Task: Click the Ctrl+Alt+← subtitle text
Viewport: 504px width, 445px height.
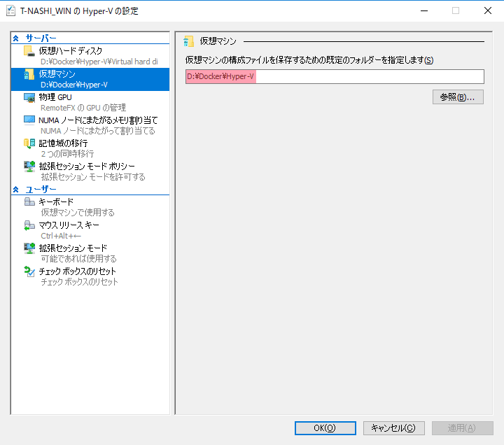Action: point(61,236)
